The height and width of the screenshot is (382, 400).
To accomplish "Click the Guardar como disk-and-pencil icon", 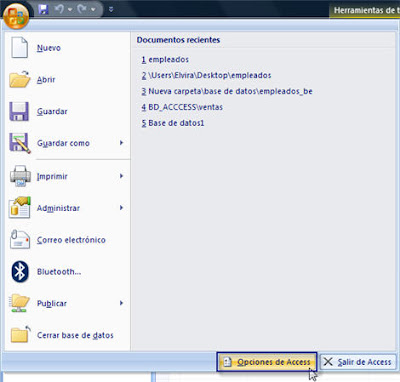I will [x=20, y=143].
